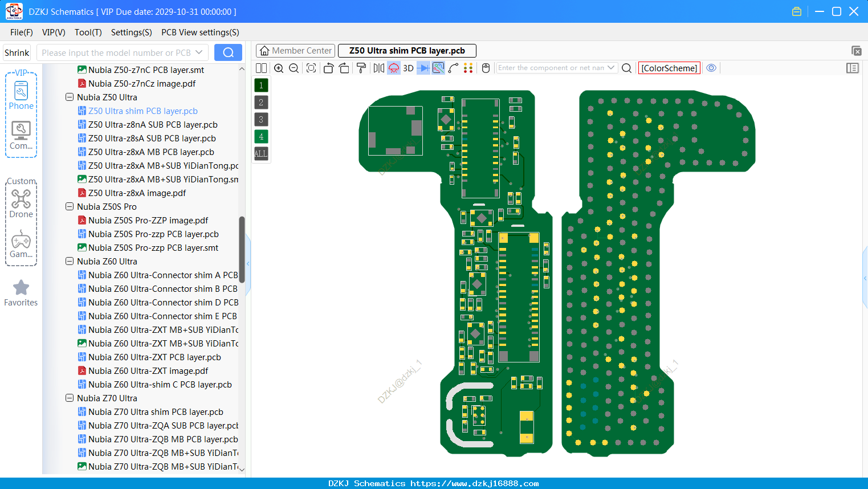Open the Settings(S) menu
The image size is (868, 489).
point(132,32)
